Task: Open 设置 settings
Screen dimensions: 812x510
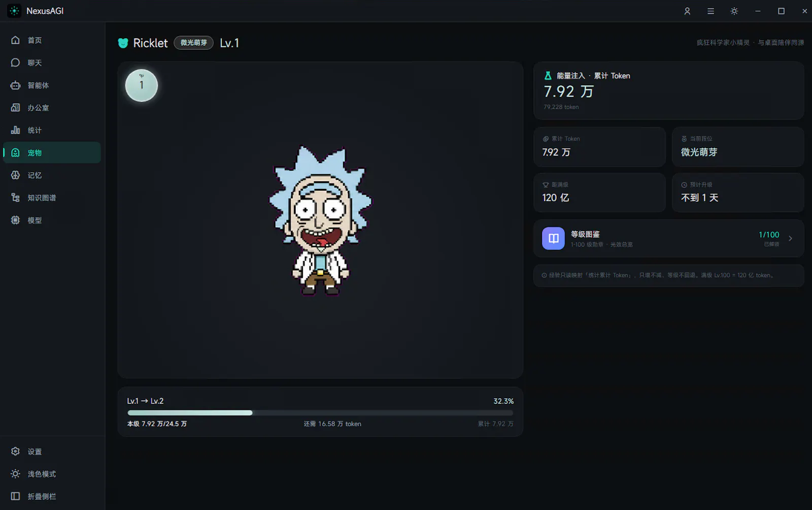Action: tap(52, 452)
